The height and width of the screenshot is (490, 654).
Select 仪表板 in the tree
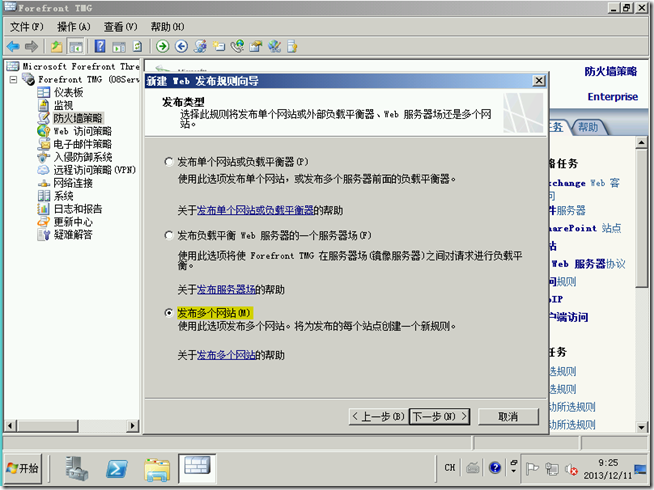point(68,92)
